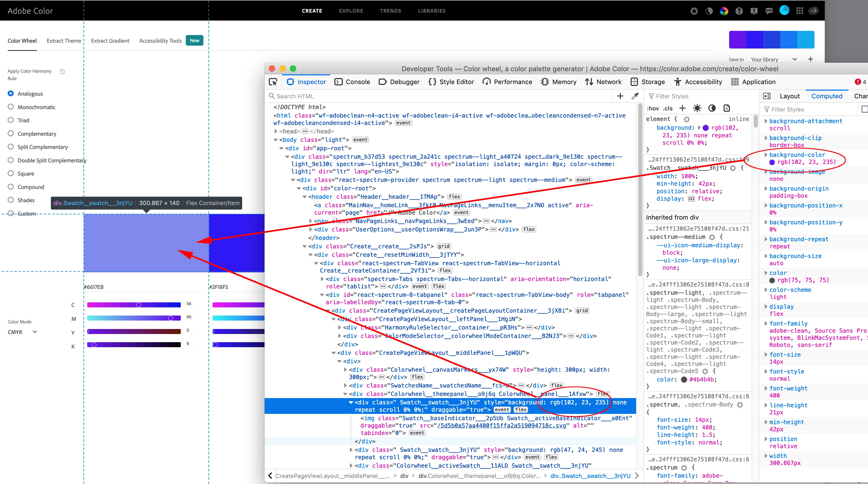Screen dimensions: 868x484
Task: Open the help question mark icon in header
Action: [739, 11]
